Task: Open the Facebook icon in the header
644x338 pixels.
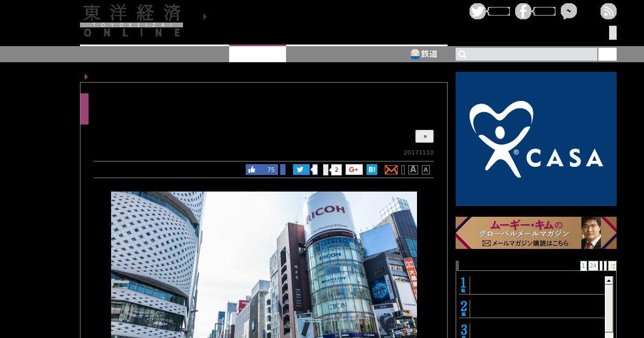Action: [x=523, y=11]
